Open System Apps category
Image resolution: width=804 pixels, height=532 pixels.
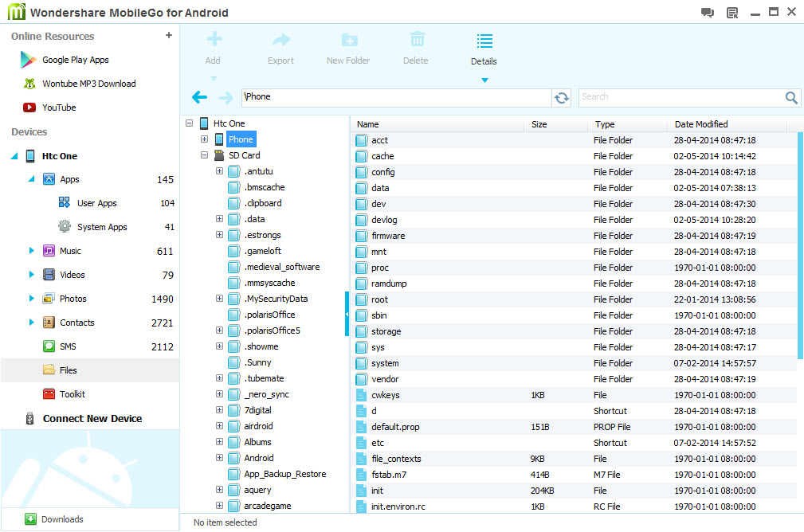pos(102,227)
